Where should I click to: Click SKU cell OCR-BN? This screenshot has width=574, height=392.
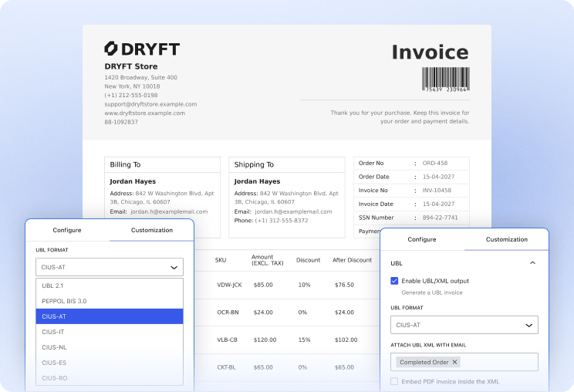tap(228, 313)
